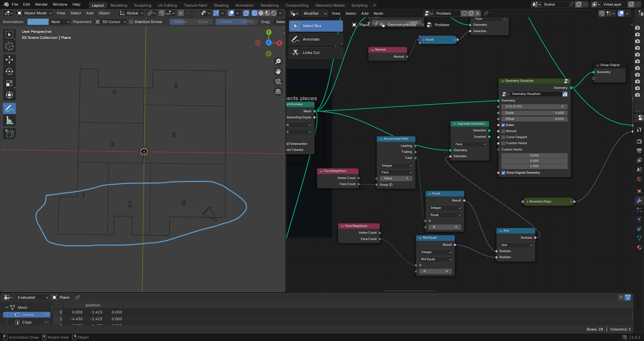Select the Scale tool
This screenshot has height=341, width=644.
9,83
